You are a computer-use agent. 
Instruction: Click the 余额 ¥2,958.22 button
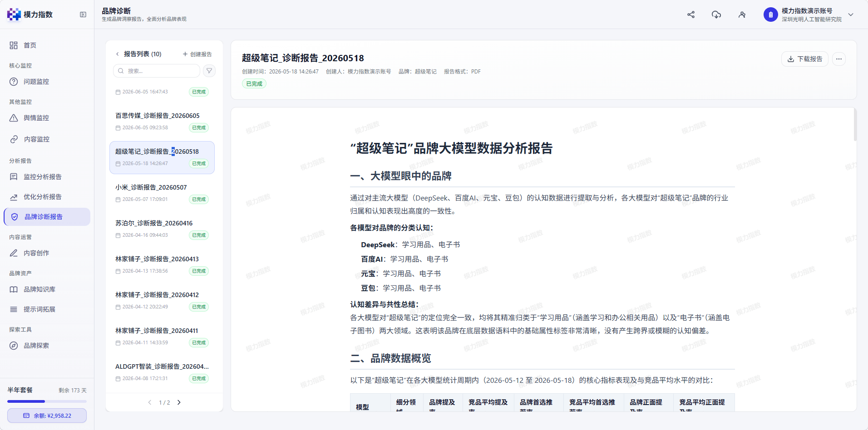click(x=47, y=415)
